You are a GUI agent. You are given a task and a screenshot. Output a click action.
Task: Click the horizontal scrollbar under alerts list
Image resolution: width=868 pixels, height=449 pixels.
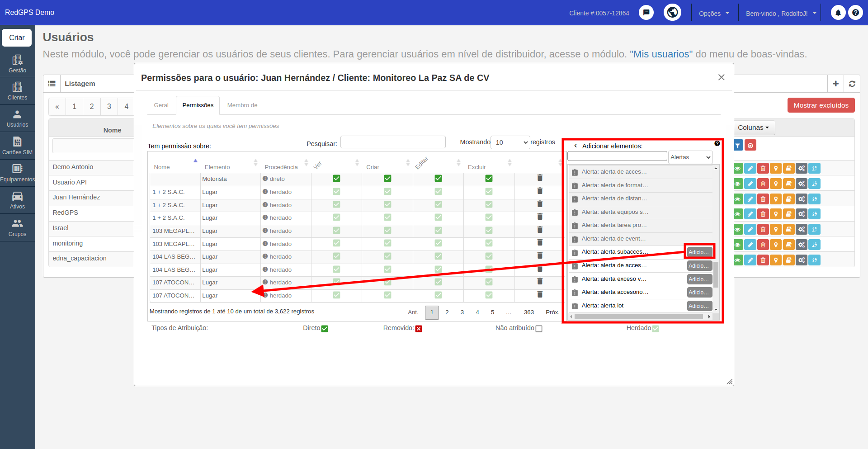638,317
